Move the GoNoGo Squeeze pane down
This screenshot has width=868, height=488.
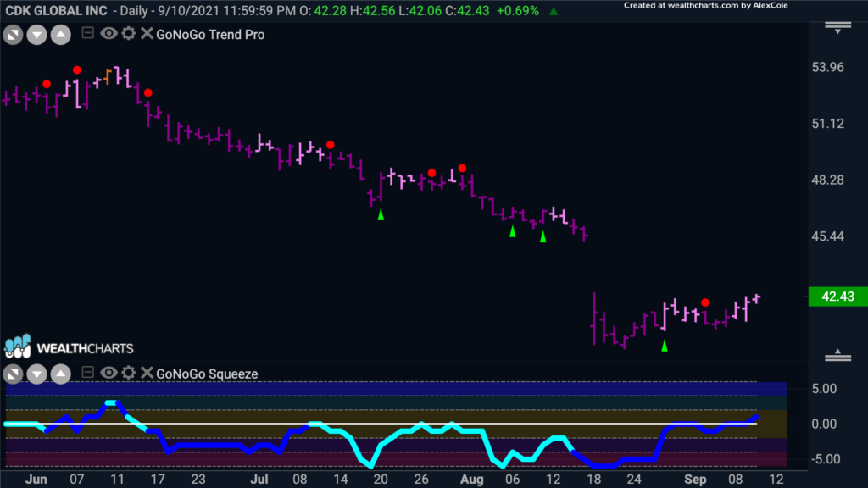[x=36, y=374]
